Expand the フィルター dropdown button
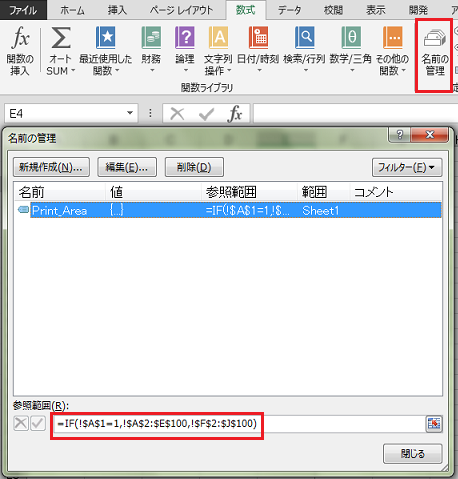Screen dimensions: 458x479 (407, 167)
